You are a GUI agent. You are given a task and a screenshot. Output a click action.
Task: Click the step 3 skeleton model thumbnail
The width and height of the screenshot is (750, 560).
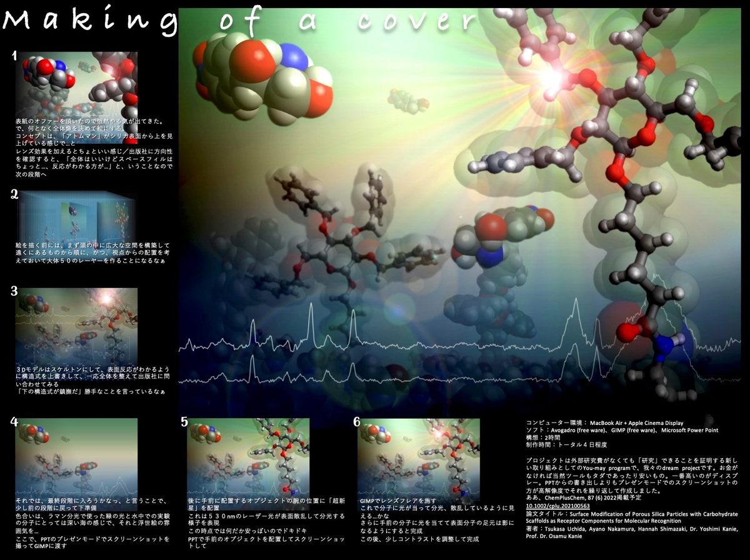[77, 325]
